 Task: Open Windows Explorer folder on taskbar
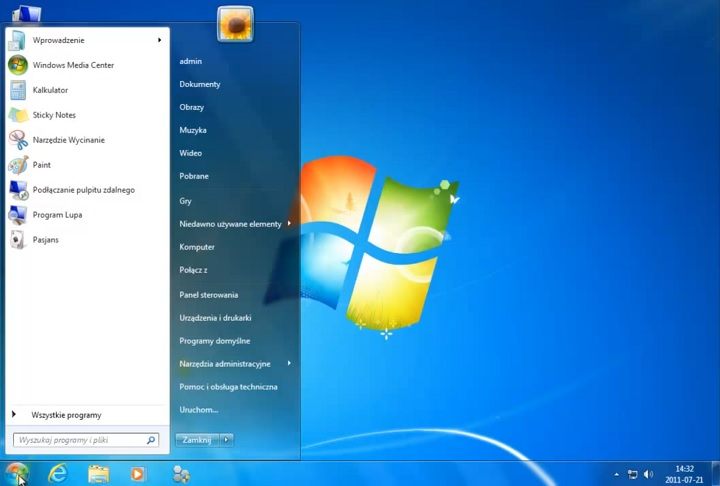99,474
